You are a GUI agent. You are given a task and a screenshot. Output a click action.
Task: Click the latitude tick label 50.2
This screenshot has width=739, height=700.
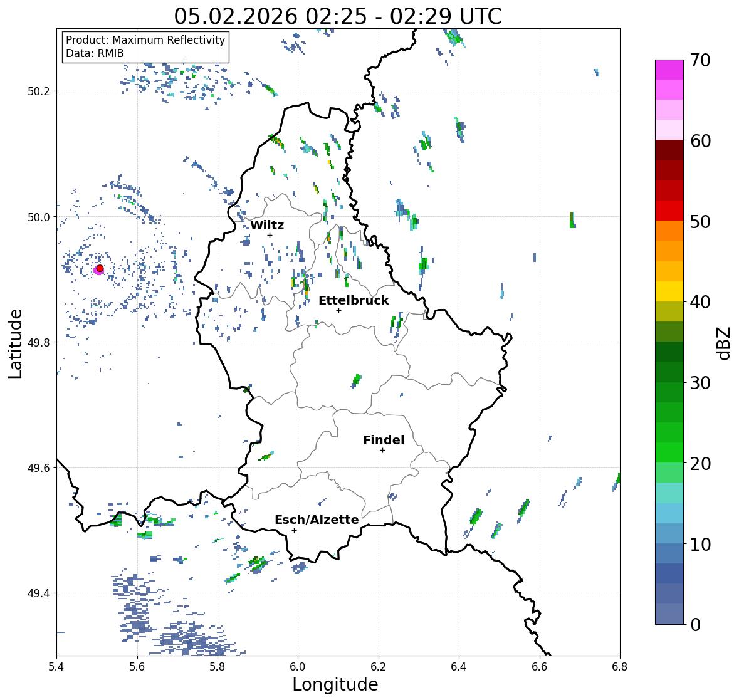coord(39,91)
